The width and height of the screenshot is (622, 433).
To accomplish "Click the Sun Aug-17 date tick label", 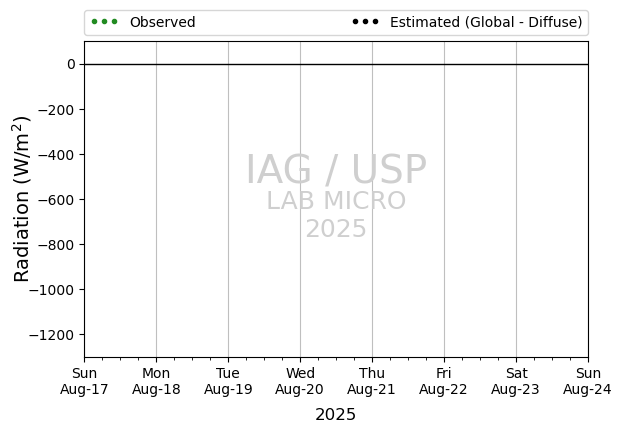I will pyautogui.click(x=84, y=381).
